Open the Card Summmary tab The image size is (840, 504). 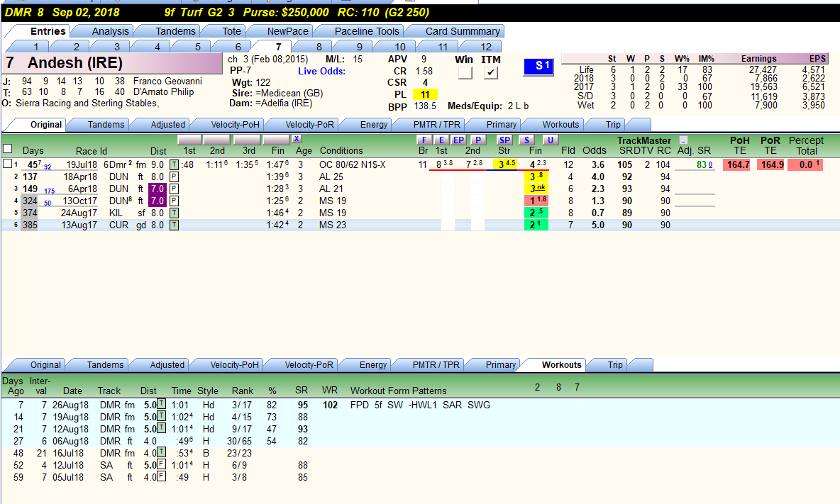tap(463, 31)
